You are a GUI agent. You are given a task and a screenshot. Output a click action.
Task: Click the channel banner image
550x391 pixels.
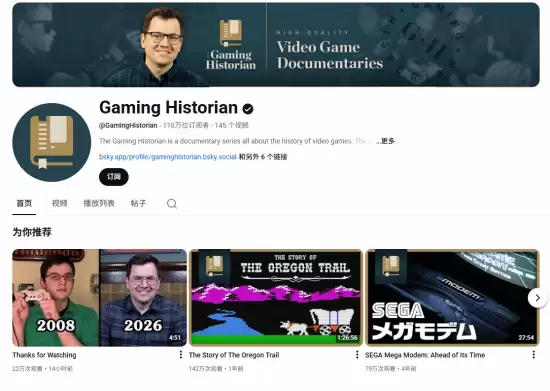pyautogui.click(x=276, y=45)
